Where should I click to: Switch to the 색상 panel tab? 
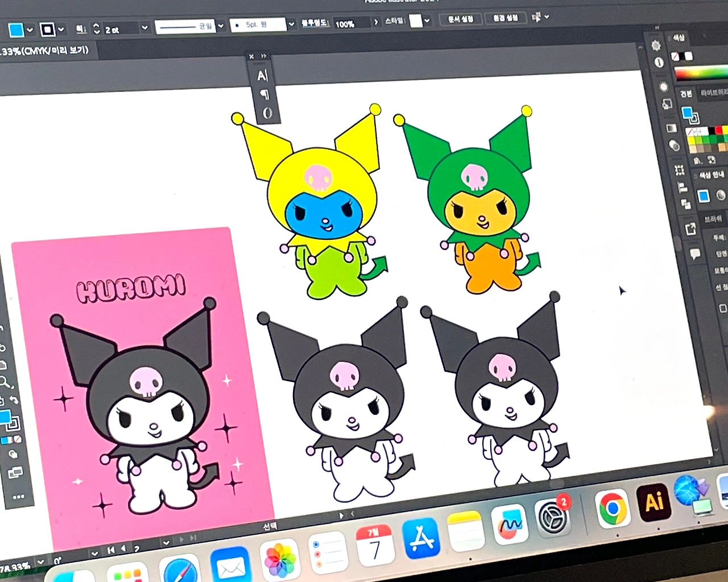tap(679, 39)
